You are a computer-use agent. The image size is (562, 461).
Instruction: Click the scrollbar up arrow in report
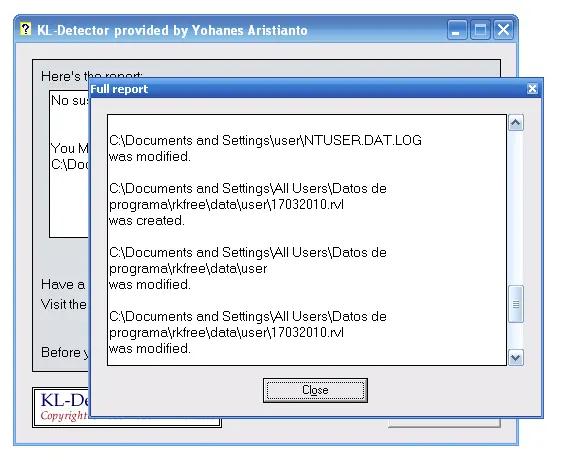pyautogui.click(x=516, y=123)
